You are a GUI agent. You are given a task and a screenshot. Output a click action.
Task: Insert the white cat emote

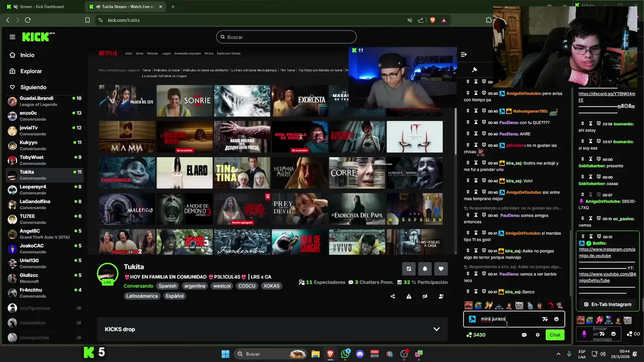(519, 305)
